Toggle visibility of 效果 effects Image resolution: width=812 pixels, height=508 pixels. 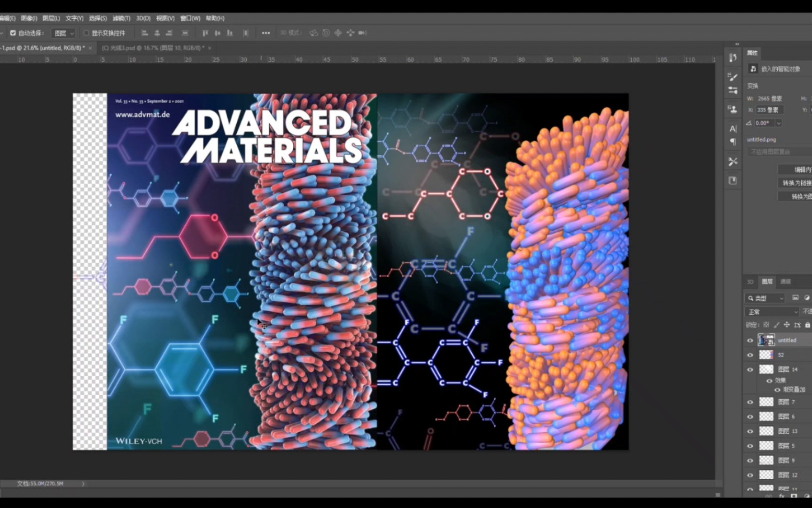tap(769, 381)
